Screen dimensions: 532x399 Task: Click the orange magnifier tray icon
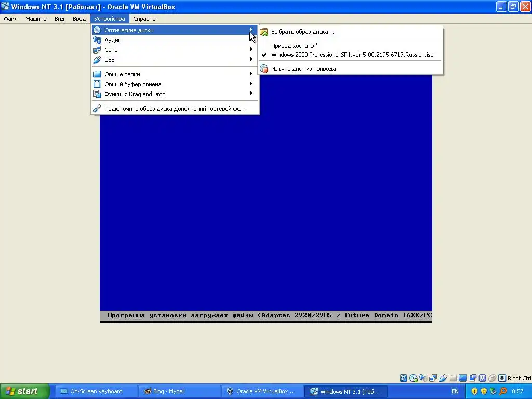click(x=503, y=391)
